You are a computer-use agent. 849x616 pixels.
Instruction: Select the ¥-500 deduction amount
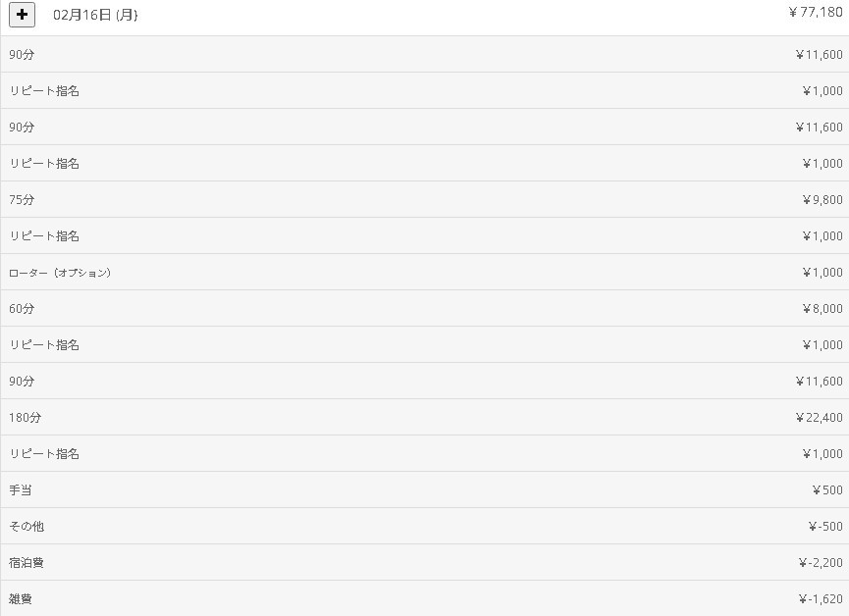click(x=825, y=527)
